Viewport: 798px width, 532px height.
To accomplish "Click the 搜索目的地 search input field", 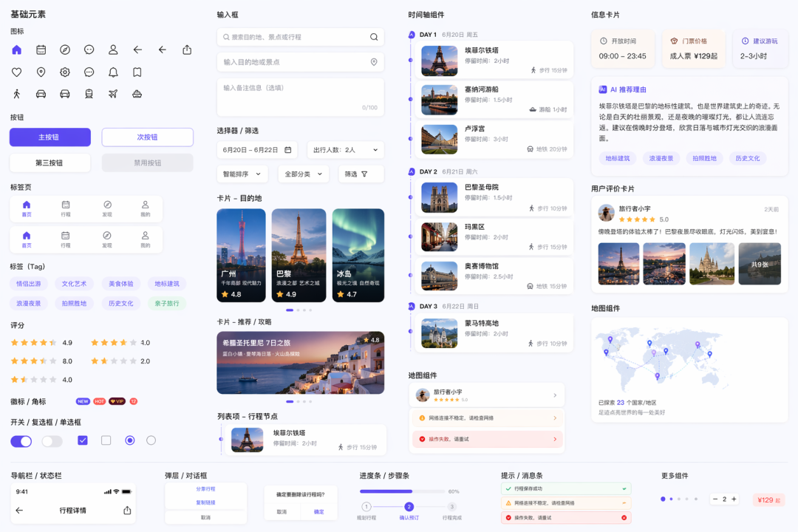I will [x=300, y=37].
